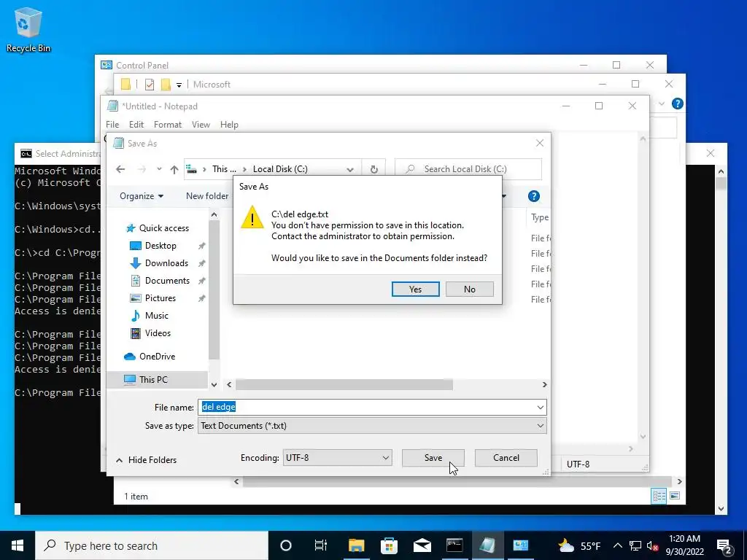The image size is (747, 560).
Task: Click the Explorer window help icon
Action: coord(677,104)
